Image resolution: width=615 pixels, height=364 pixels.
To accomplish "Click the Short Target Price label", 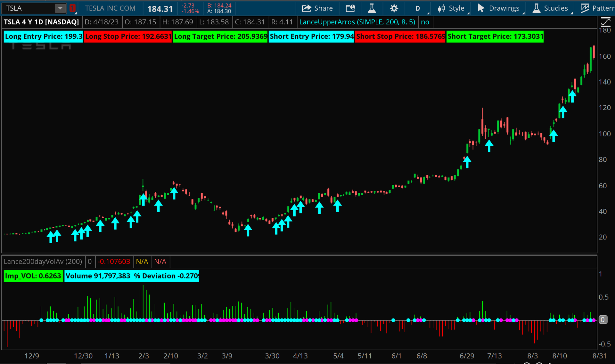I will (x=495, y=36).
